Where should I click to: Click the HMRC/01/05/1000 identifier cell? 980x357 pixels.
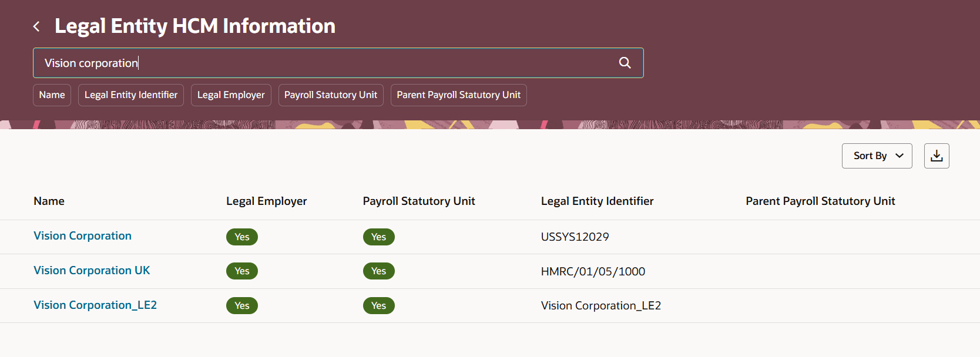tap(593, 271)
